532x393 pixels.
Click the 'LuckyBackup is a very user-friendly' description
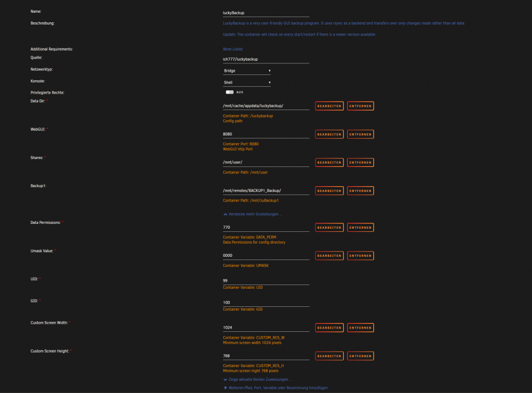(x=344, y=23)
